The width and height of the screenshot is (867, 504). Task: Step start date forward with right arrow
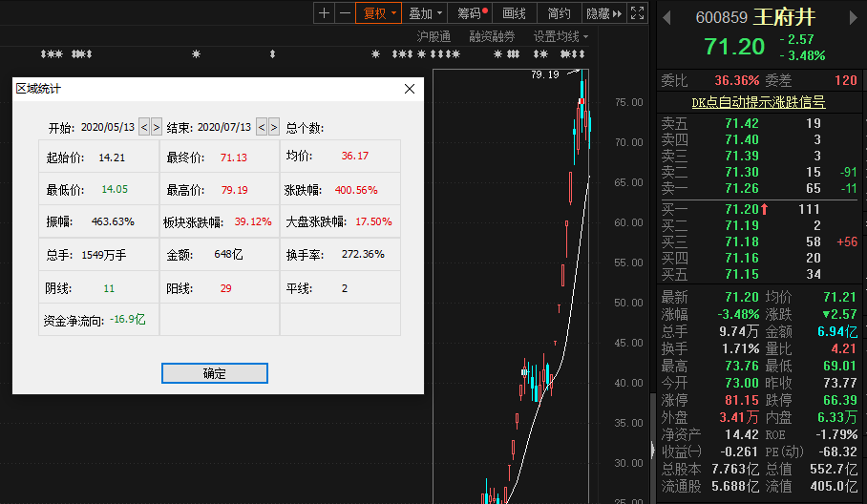(157, 127)
